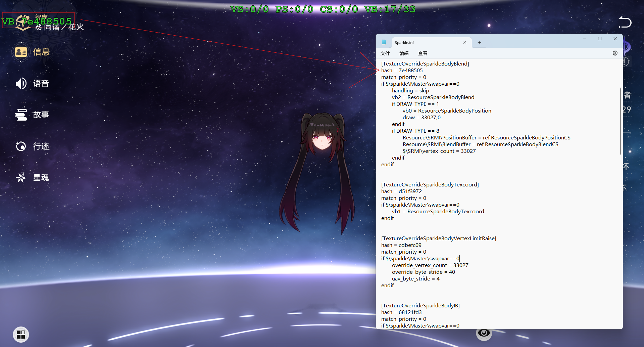Open the 信息 info section icon
This screenshot has width=644, height=347.
click(21, 52)
